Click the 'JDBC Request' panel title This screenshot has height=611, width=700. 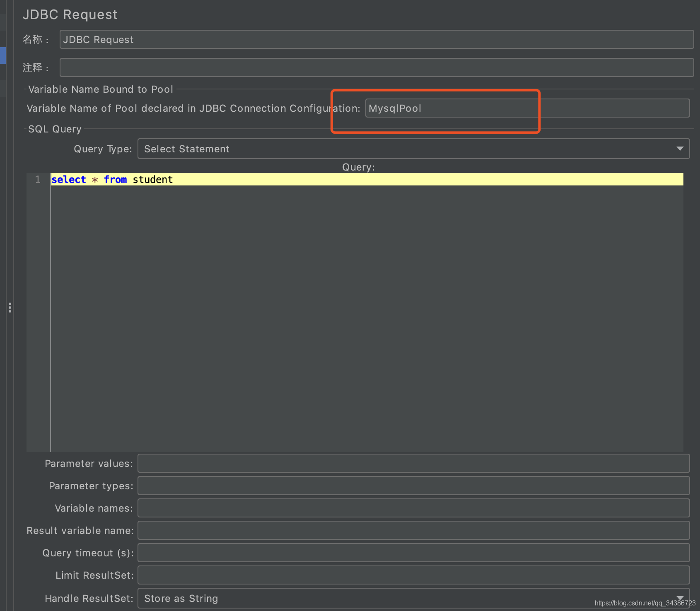(70, 14)
